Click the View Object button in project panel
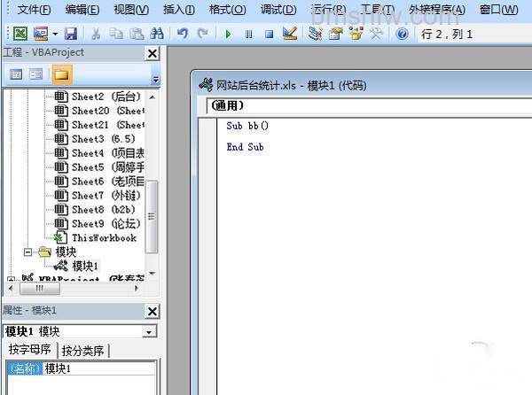The image size is (532, 395). (36, 74)
